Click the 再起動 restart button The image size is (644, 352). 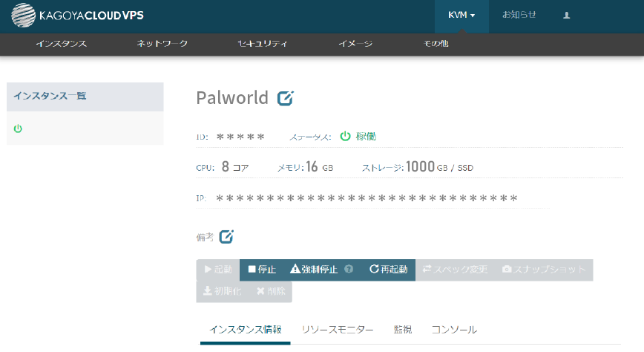click(389, 270)
